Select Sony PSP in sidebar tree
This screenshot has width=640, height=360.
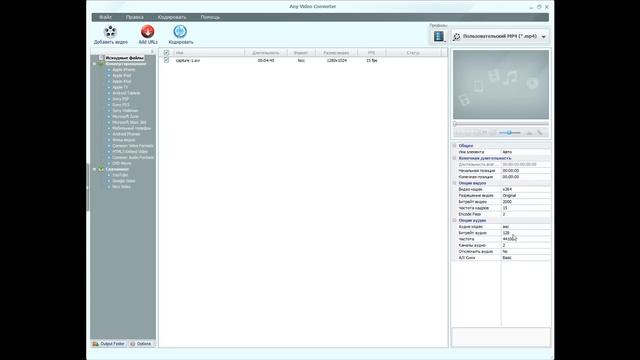click(120, 99)
